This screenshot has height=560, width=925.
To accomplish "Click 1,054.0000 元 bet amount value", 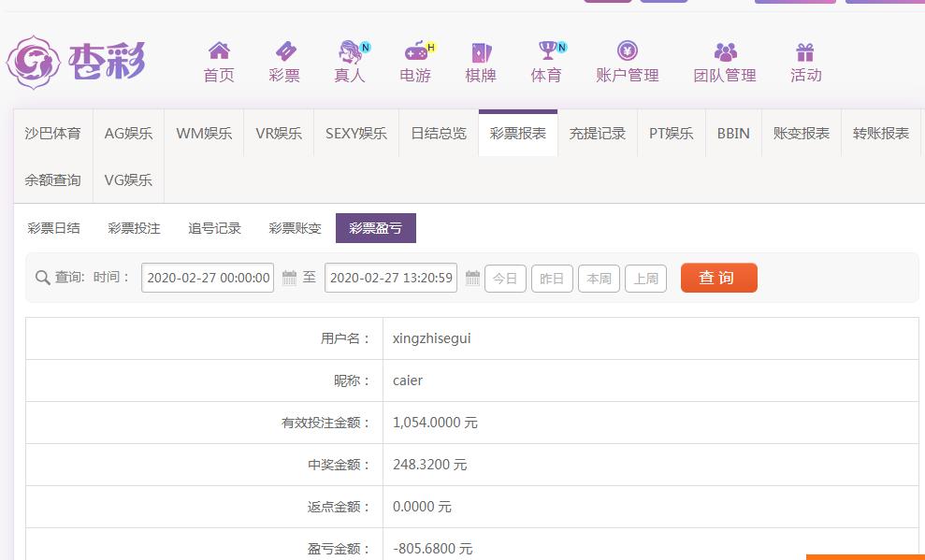I will pyautogui.click(x=435, y=423).
